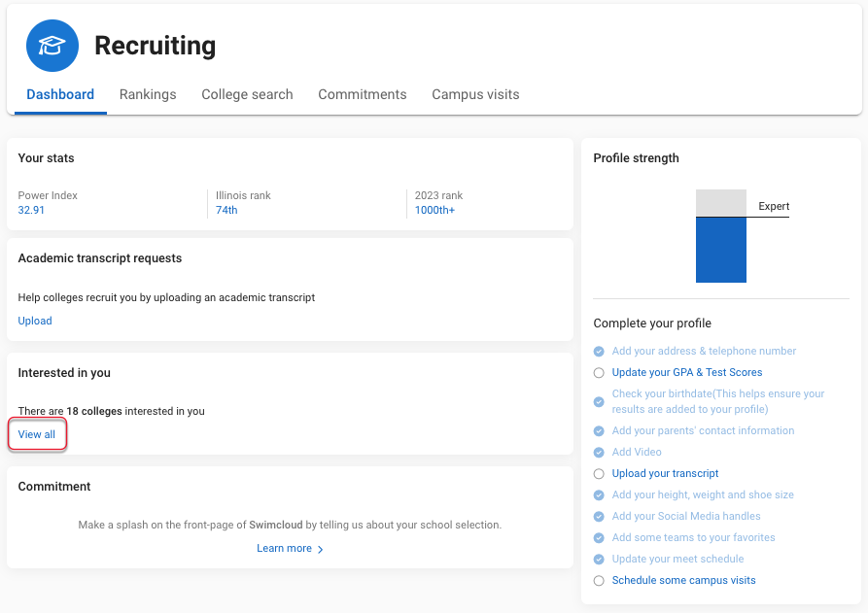Select the Schedule some campus visits circle

(599, 581)
